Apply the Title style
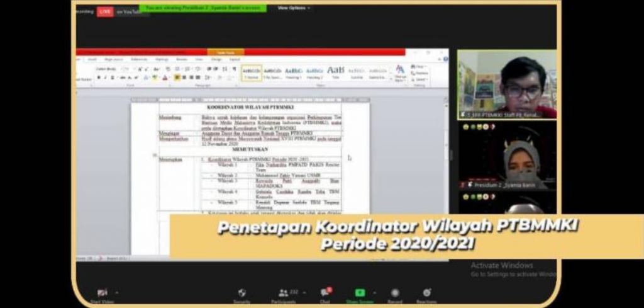Viewport: 644px width, 308px height. [336, 73]
